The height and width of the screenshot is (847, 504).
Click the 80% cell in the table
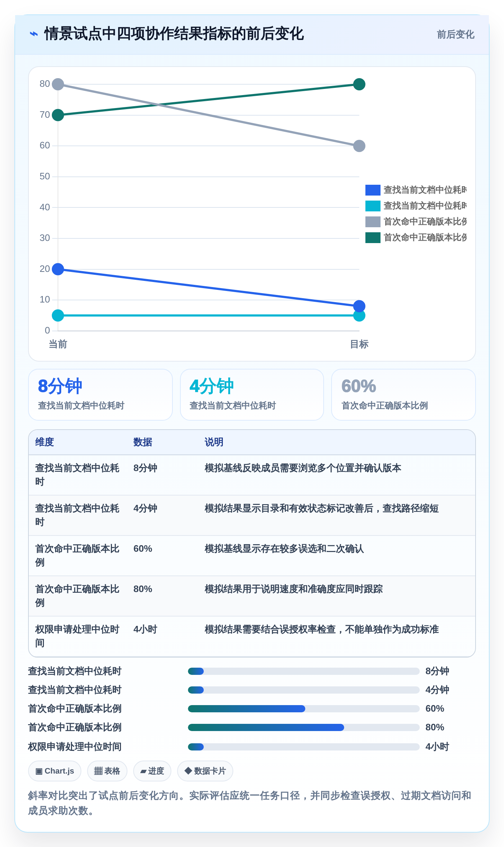(x=143, y=589)
